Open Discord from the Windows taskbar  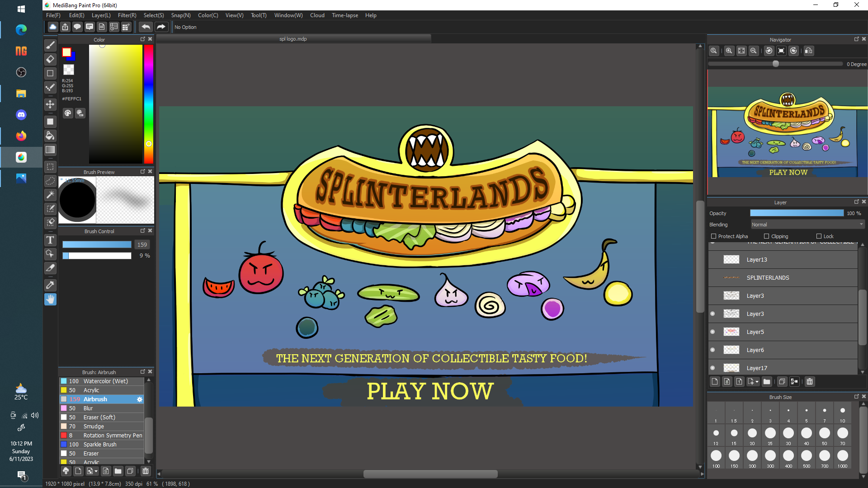point(21,115)
